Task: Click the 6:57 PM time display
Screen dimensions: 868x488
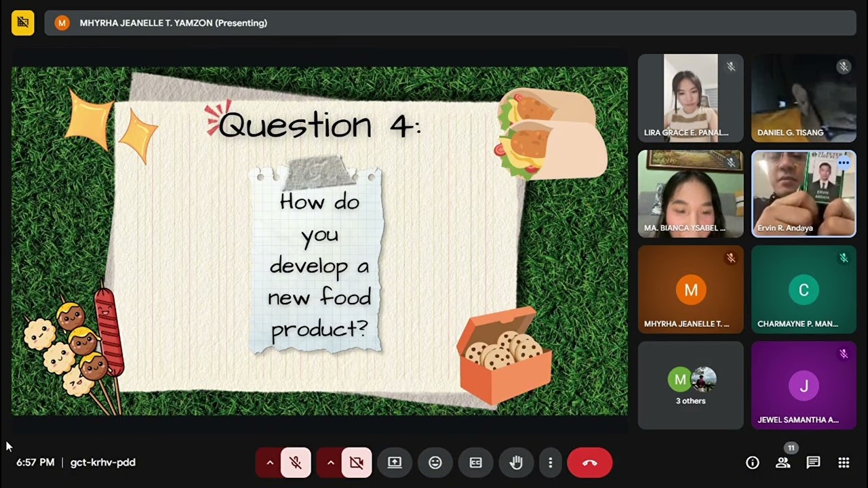Action: tap(35, 462)
